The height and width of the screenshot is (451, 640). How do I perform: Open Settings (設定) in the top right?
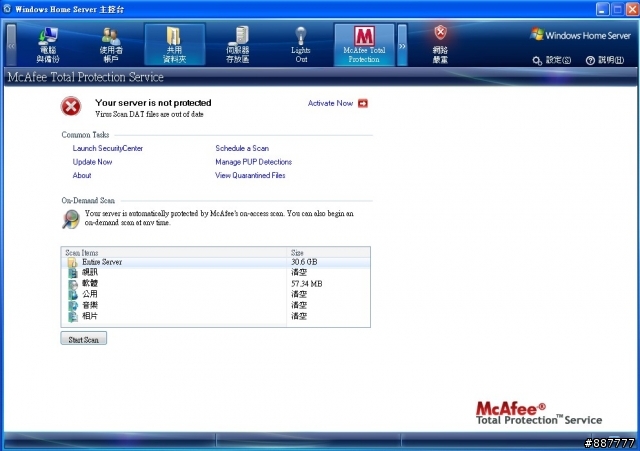pos(552,60)
